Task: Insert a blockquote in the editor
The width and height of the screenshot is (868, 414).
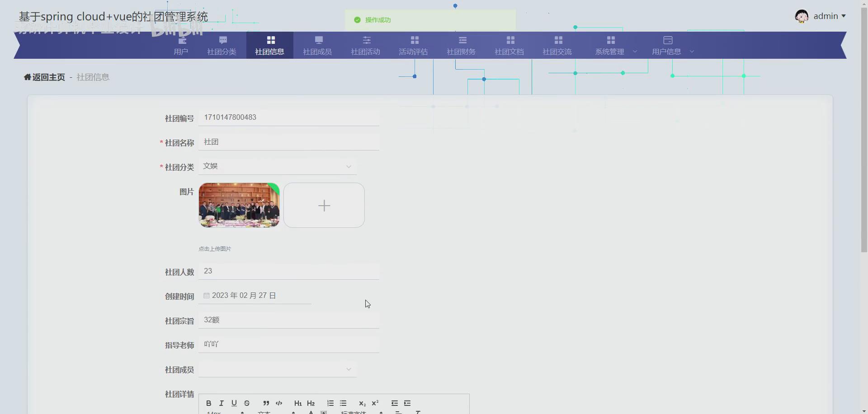Action: click(266, 403)
